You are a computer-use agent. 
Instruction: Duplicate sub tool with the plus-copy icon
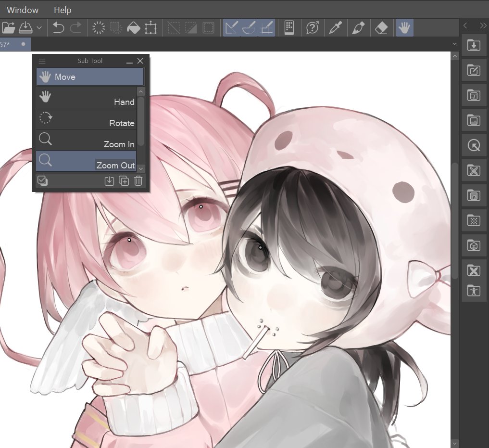pyautogui.click(x=124, y=181)
